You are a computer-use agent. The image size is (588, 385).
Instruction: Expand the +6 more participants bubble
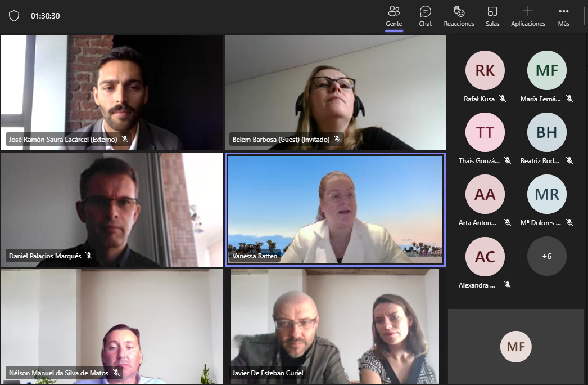click(x=547, y=256)
